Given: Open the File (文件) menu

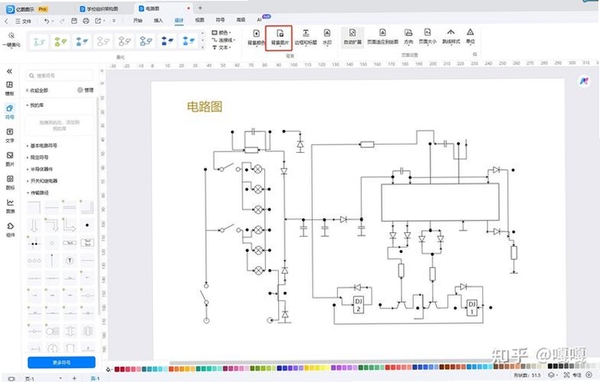Looking at the screenshot, I should [x=24, y=21].
